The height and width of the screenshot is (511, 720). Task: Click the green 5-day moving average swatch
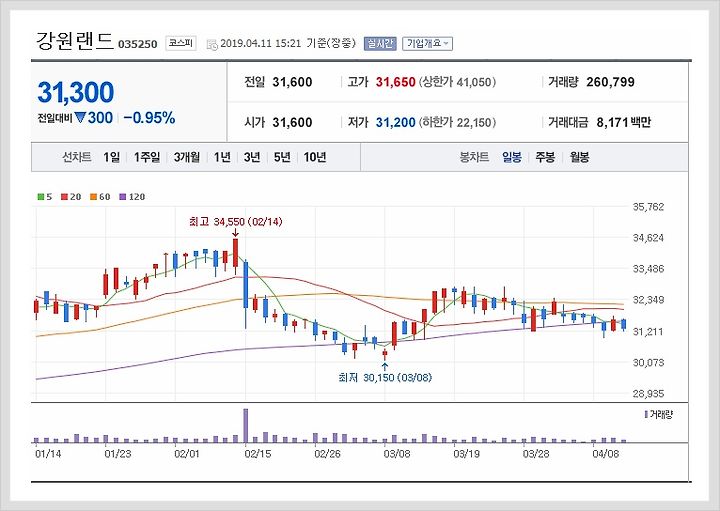[41, 197]
